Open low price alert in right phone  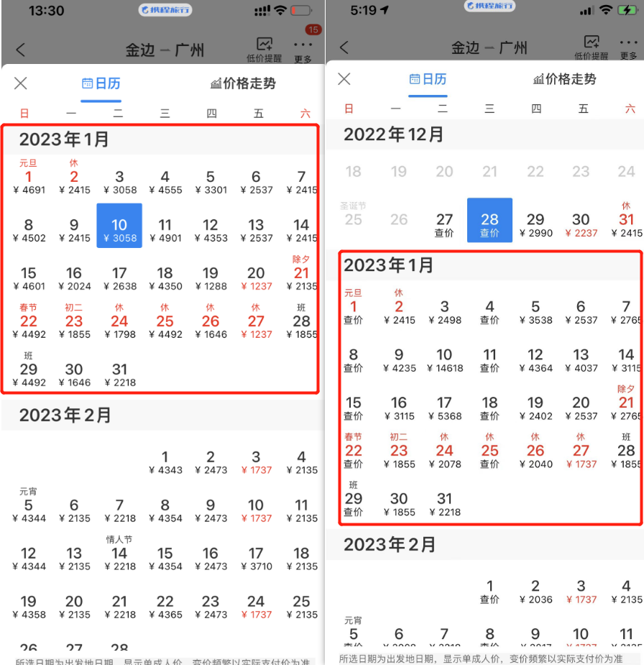591,47
